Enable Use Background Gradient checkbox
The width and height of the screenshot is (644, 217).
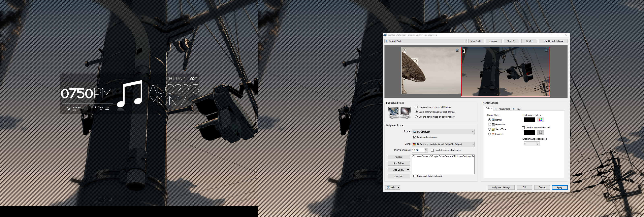(523, 128)
